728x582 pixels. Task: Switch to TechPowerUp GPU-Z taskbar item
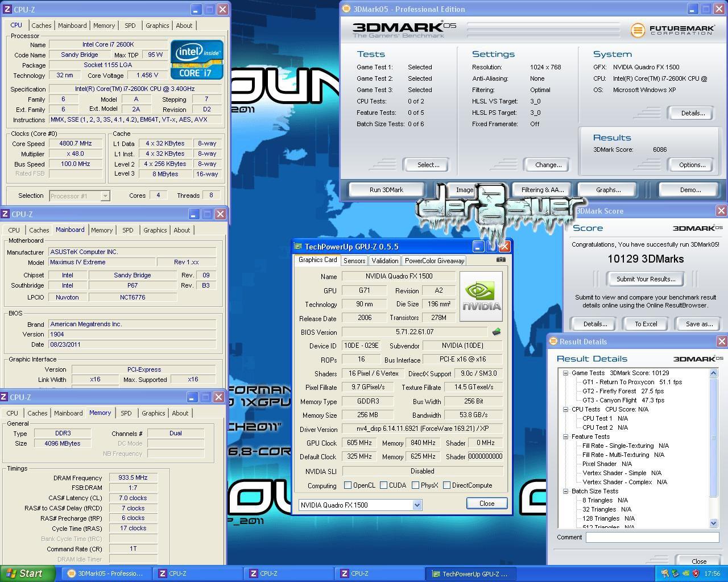coord(471,573)
